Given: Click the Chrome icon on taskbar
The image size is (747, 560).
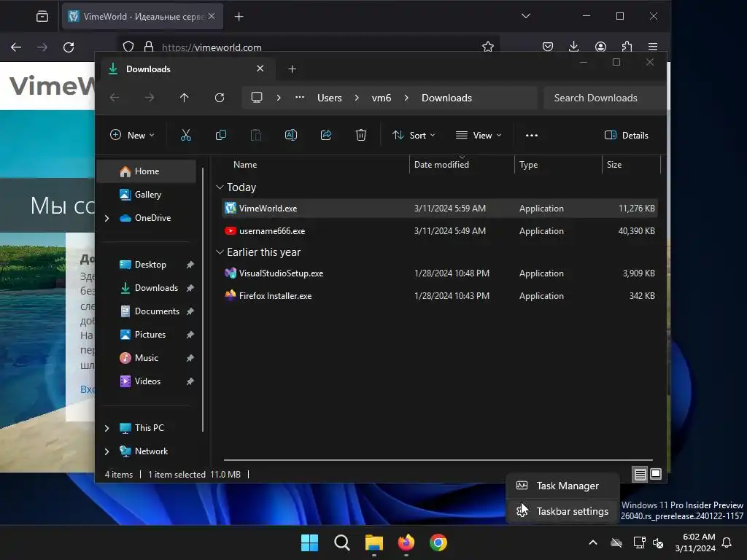Looking at the screenshot, I should 438,542.
